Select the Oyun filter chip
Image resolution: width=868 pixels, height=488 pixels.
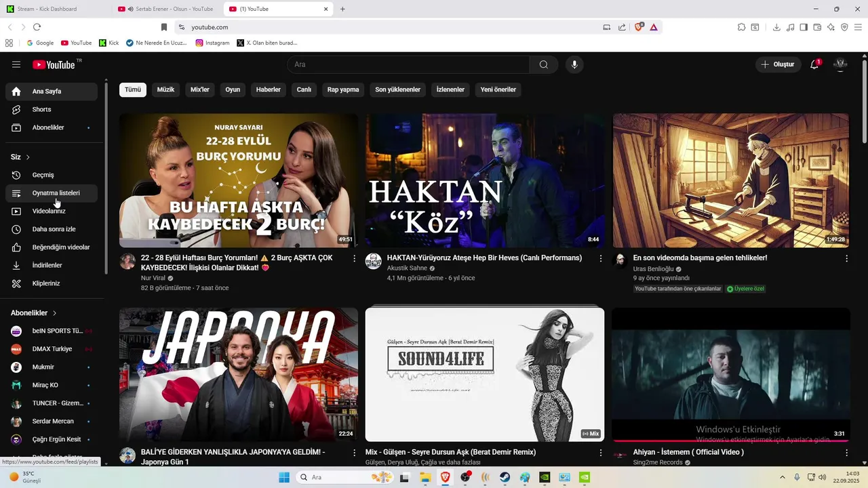pos(233,89)
